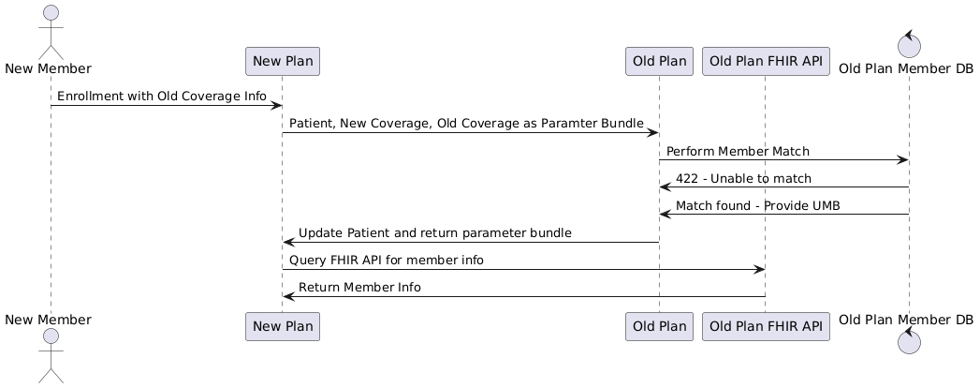This screenshot has height=388, width=980.
Task: Click the 'Enrollment with Old Coverage Info' message
Action: click(162, 97)
